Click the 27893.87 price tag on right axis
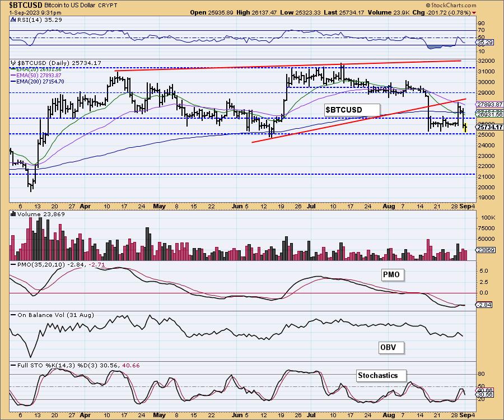 click(489, 104)
